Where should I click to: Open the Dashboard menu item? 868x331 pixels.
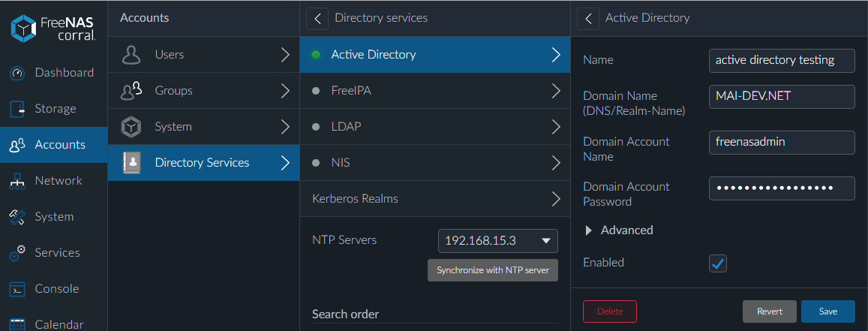(54, 73)
